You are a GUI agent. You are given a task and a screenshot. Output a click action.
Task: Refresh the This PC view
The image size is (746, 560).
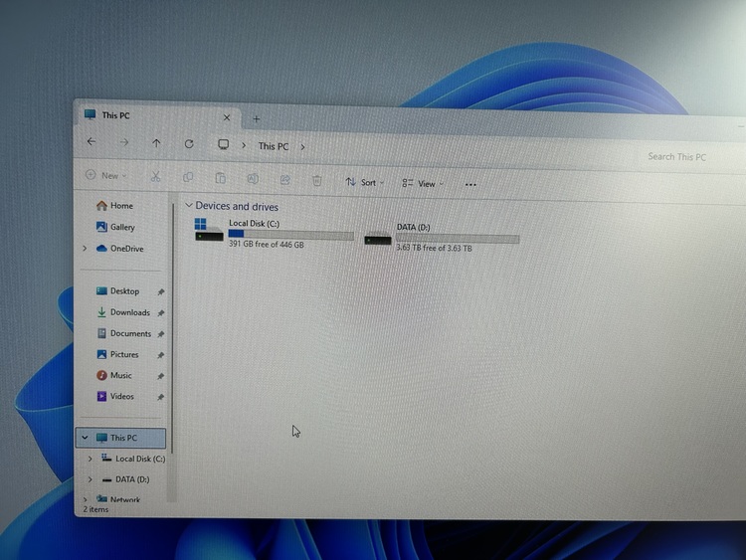pyautogui.click(x=189, y=143)
